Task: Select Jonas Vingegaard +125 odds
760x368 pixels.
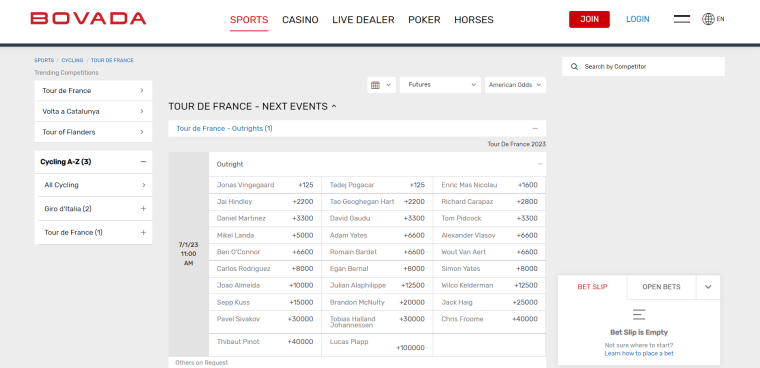Action: [x=265, y=185]
